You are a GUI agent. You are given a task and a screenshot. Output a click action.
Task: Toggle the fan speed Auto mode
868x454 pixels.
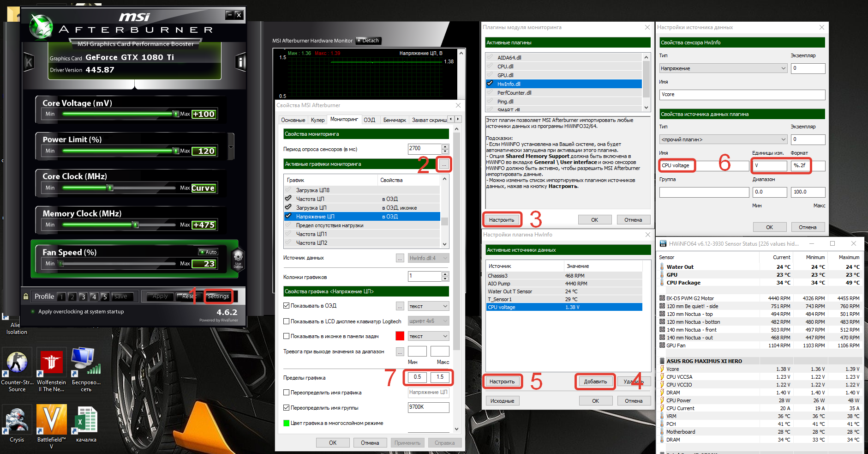(x=208, y=252)
